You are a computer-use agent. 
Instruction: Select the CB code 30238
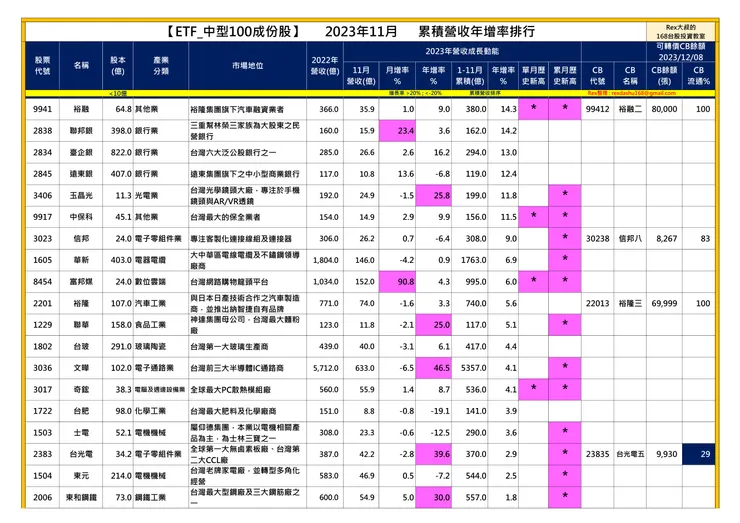click(597, 239)
